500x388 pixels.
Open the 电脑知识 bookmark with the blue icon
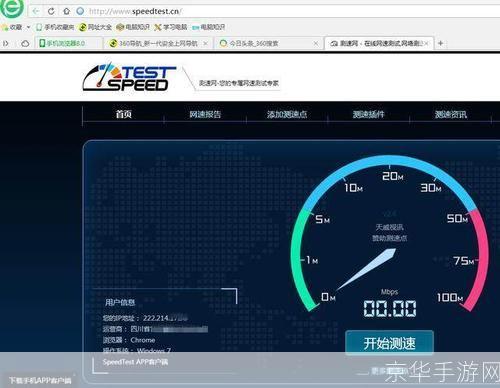tap(209, 27)
